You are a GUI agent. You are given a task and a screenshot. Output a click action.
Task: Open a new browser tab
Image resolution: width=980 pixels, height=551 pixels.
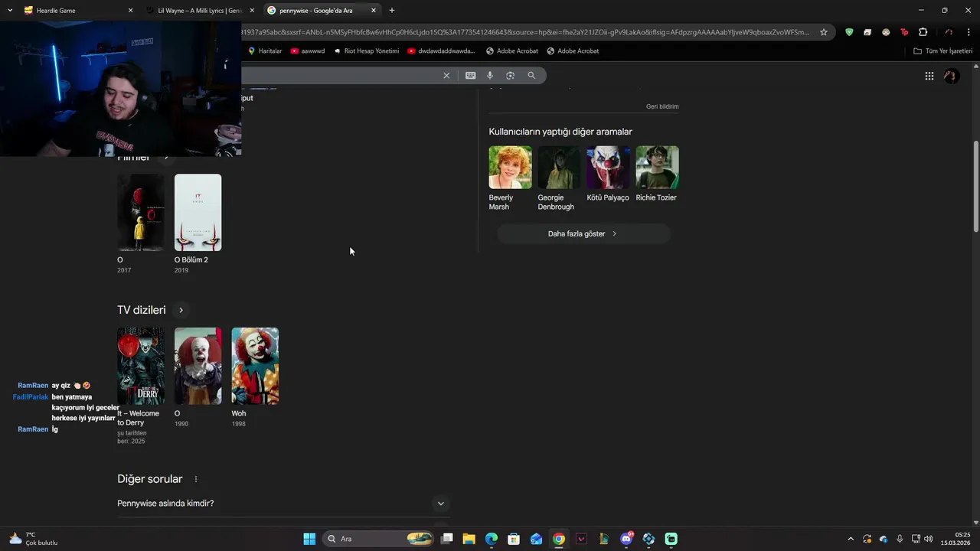tap(392, 10)
